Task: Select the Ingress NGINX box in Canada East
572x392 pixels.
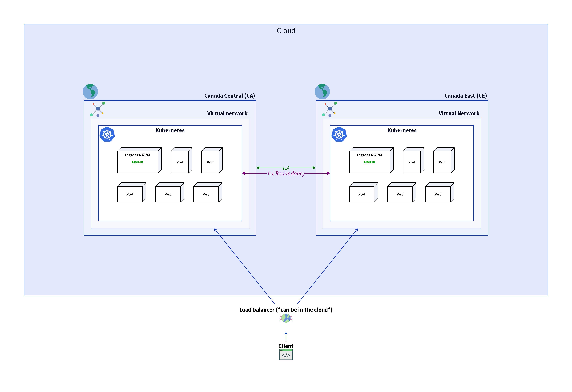Action: click(371, 160)
